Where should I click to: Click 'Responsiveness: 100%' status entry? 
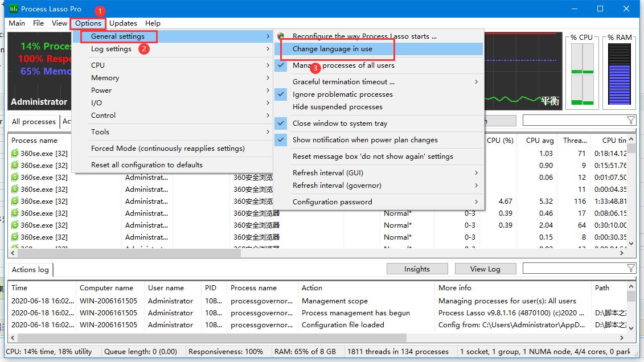[225, 351]
